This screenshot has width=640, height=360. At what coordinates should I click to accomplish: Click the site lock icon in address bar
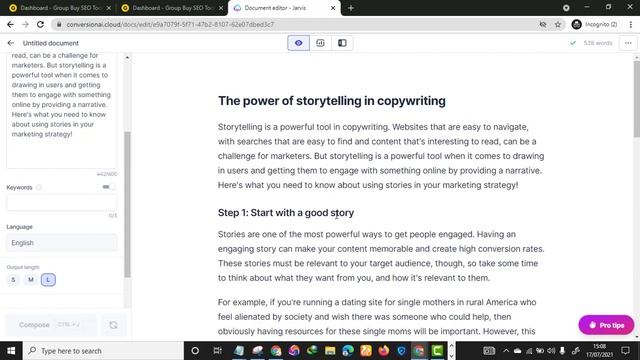click(59, 24)
